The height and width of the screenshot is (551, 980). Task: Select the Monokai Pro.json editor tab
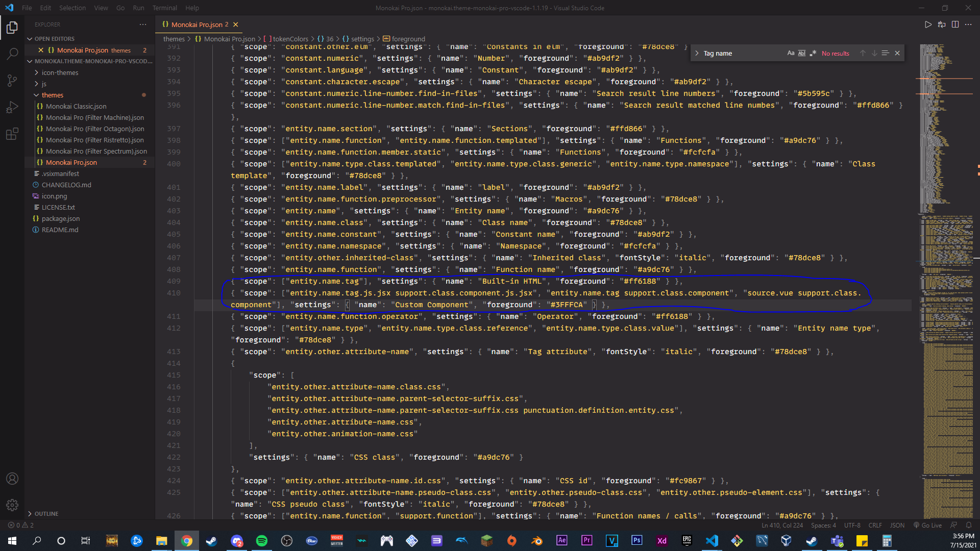click(x=197, y=24)
